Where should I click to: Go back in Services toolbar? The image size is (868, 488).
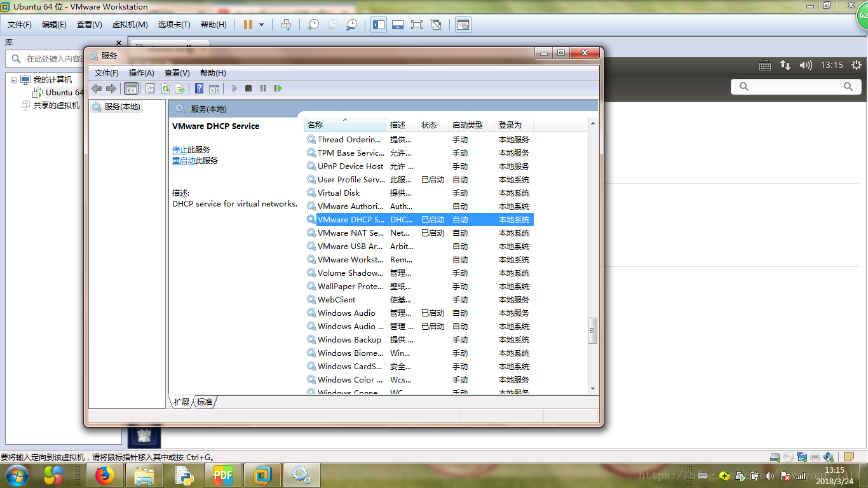pyautogui.click(x=97, y=88)
